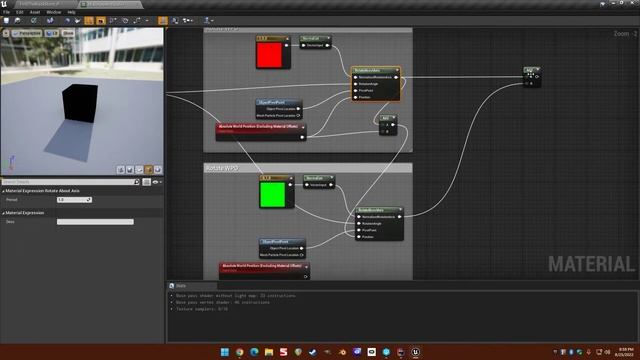This screenshot has width=640, height=360.
Task: Toggle the highlighted Stats toolbar button
Action: [x=163, y=20]
